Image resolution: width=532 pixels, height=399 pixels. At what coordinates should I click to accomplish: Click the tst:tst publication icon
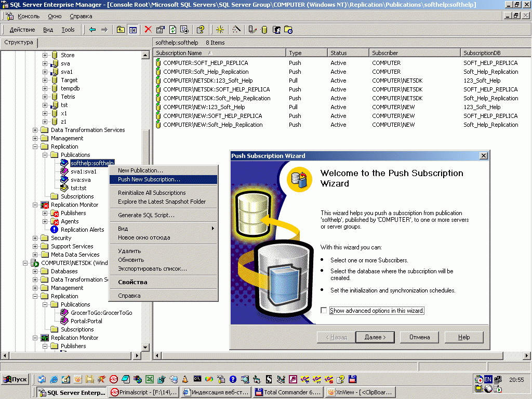click(64, 188)
